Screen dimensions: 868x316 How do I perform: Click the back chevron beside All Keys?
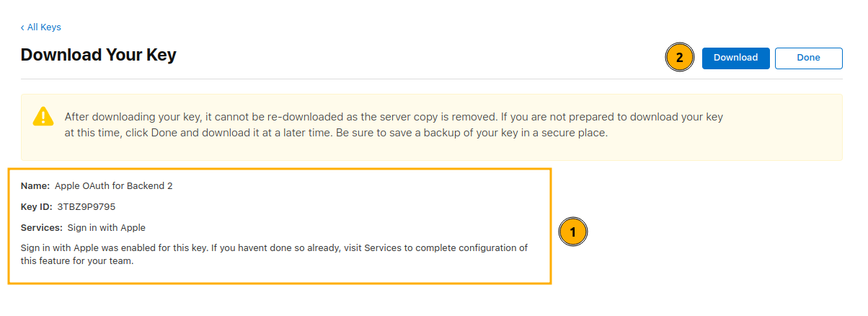click(x=22, y=27)
